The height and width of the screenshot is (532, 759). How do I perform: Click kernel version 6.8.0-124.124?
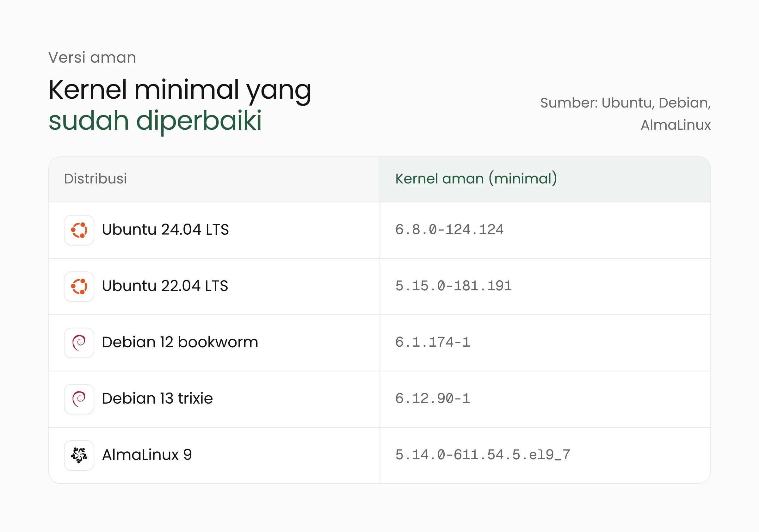[x=449, y=230]
